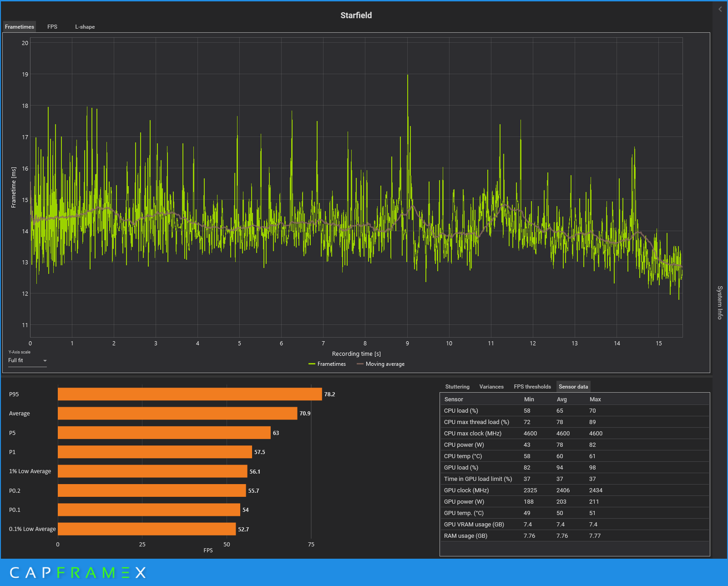Select the 1% Low Average bar label
Image resolution: width=728 pixels, height=586 pixels.
pyautogui.click(x=30, y=471)
